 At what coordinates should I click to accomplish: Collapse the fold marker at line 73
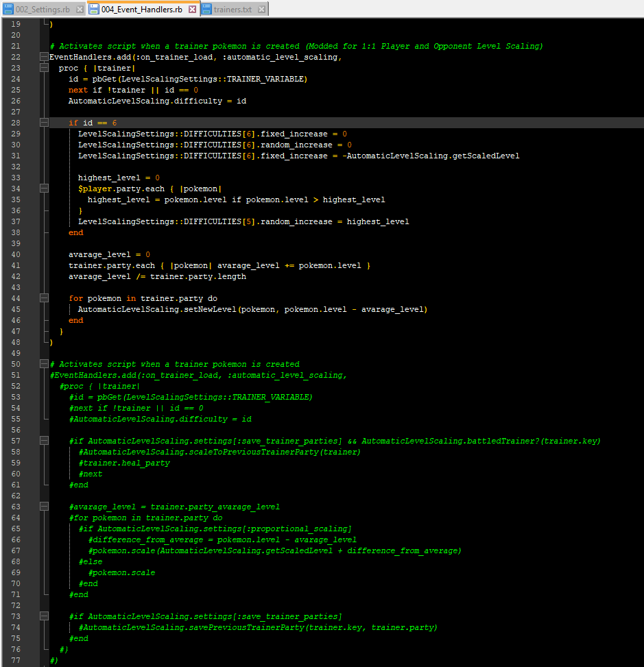pyautogui.click(x=44, y=616)
